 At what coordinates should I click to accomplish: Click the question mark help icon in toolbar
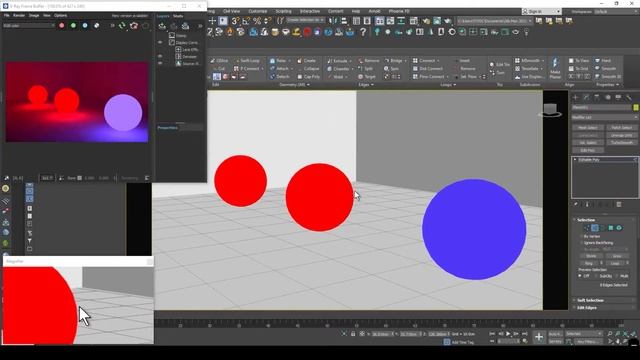point(363,32)
